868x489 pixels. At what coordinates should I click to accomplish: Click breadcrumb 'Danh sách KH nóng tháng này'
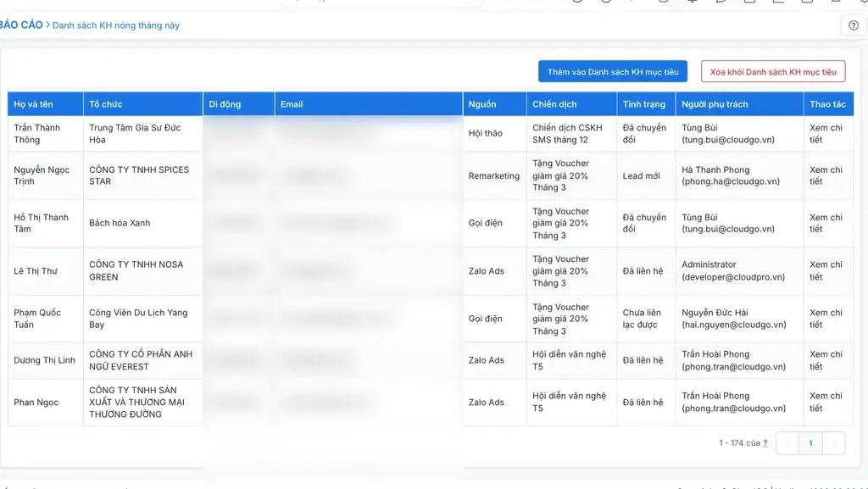click(115, 25)
